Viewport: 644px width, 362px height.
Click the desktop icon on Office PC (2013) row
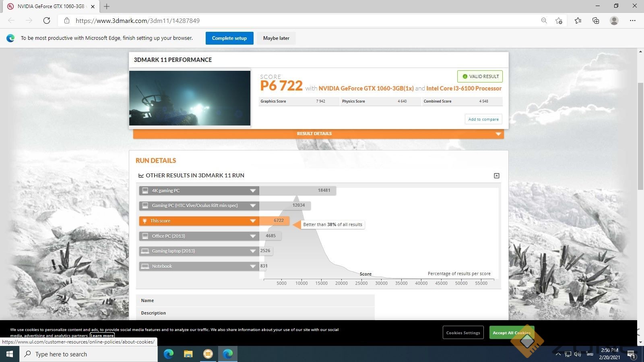click(145, 236)
